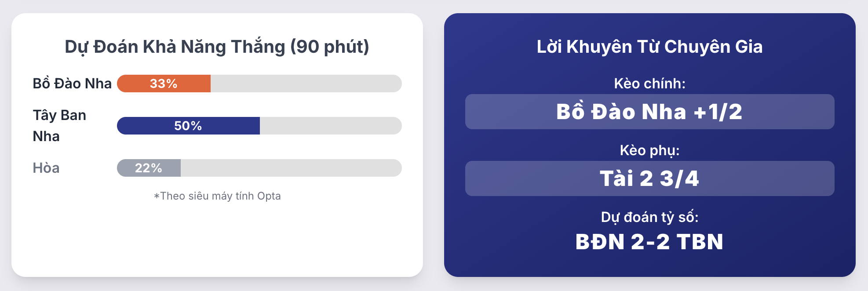Viewport: 868px width, 291px height.
Task: Select the Tài 2 3/4 box
Action: click(649, 178)
